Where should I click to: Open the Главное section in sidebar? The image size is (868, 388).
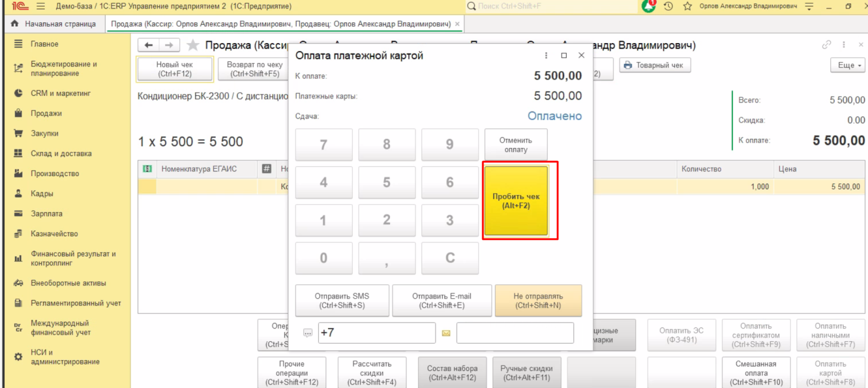tap(44, 44)
